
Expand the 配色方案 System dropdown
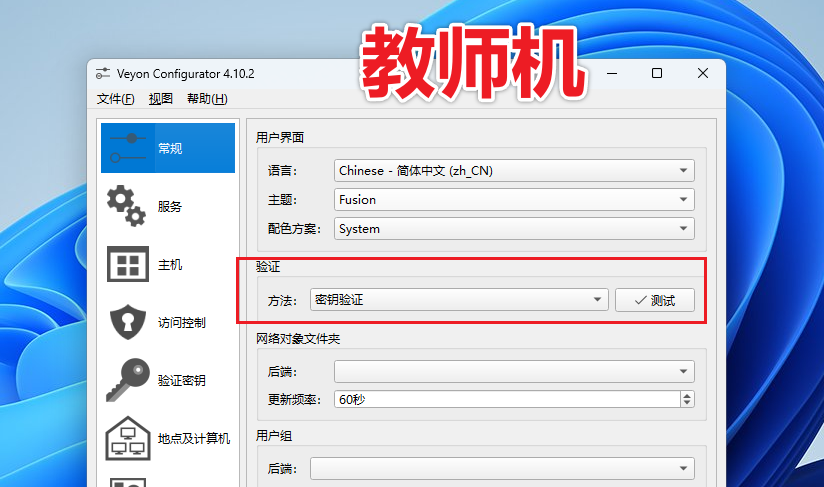514,229
